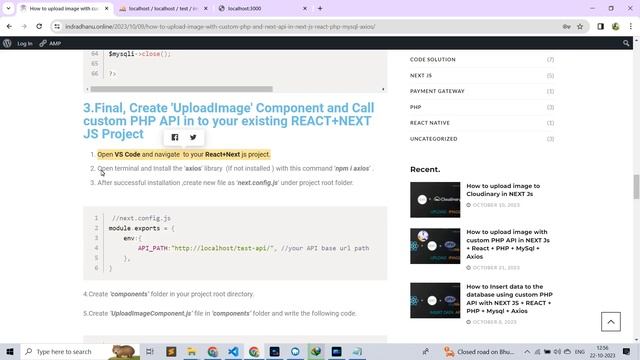The height and width of the screenshot is (360, 640).
Task: Open the Chrome three-dot menu
Action: (x=631, y=27)
